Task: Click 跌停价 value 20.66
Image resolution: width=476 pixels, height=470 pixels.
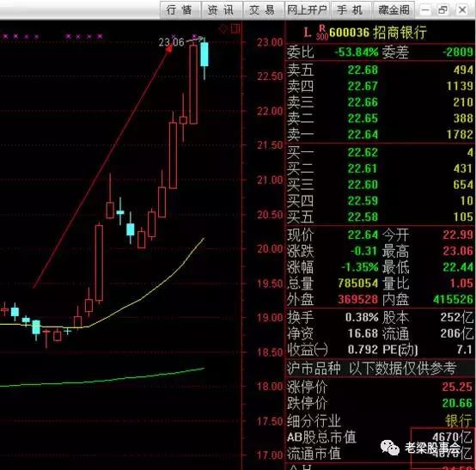Action: pos(458,403)
